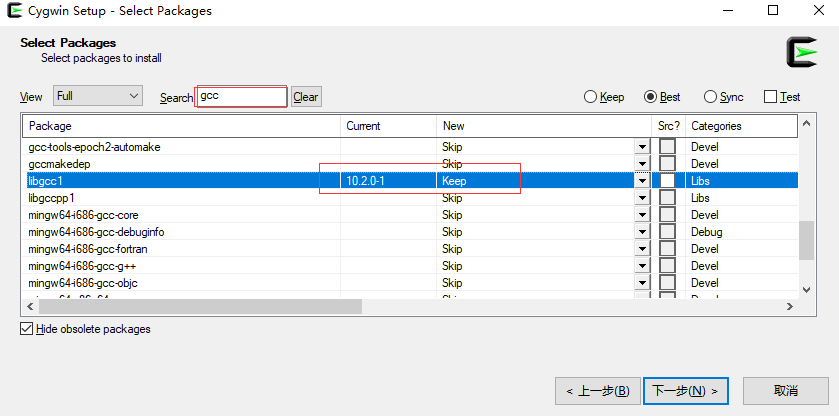Select the gcc-tools-epoch2-automake package row

click(410, 147)
